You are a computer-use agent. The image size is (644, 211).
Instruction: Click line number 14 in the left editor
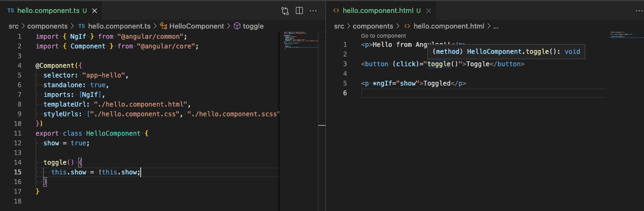[x=17, y=162]
